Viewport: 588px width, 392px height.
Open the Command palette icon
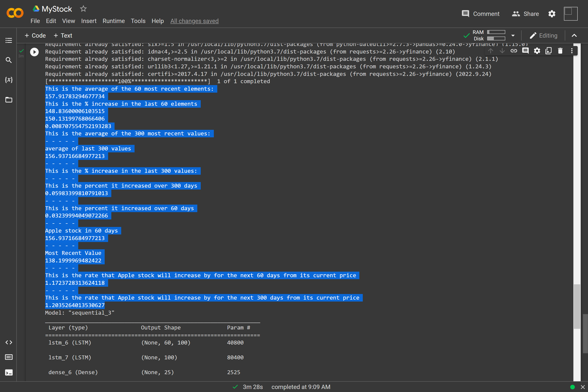(x=9, y=357)
